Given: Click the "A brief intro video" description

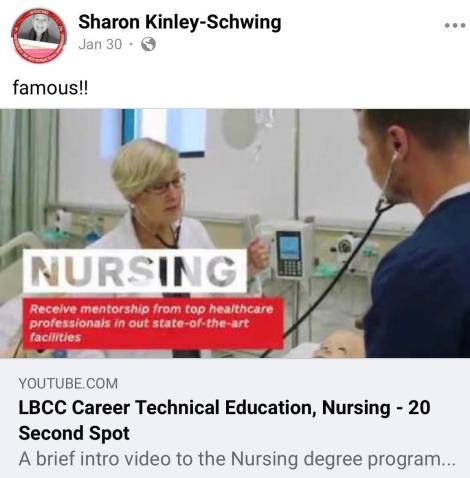Looking at the screenshot, I should tap(237, 459).
